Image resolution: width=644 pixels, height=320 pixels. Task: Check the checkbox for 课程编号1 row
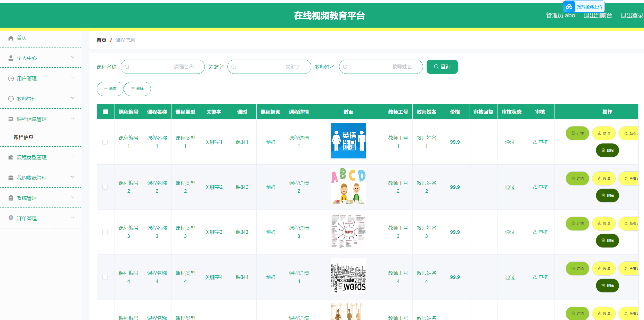point(105,142)
